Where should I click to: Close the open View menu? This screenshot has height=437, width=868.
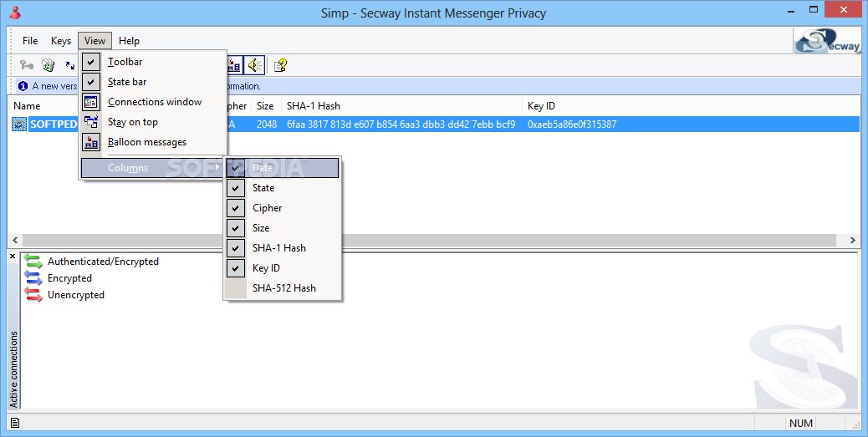pyautogui.click(x=94, y=40)
